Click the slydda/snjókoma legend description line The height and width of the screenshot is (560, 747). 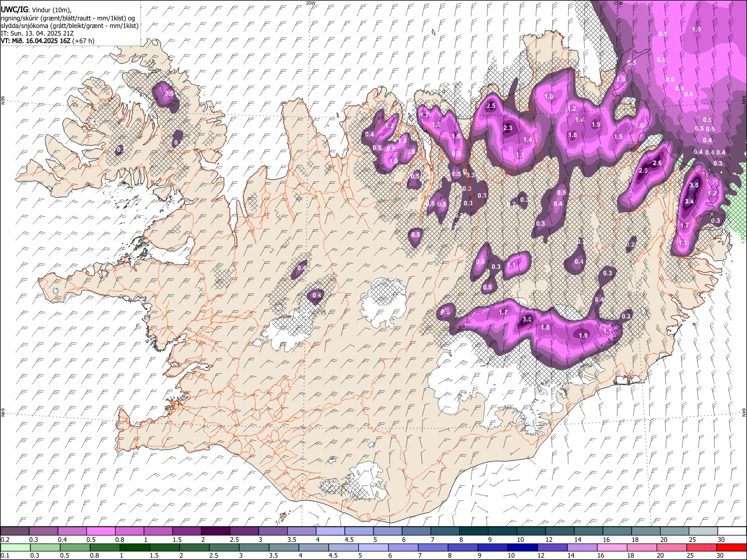(x=69, y=26)
